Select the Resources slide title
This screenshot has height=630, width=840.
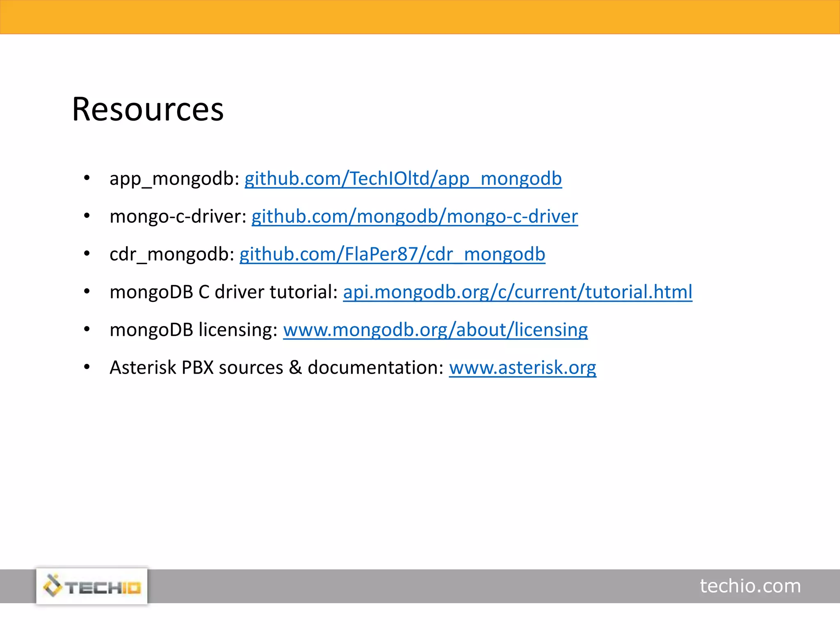[x=148, y=110]
